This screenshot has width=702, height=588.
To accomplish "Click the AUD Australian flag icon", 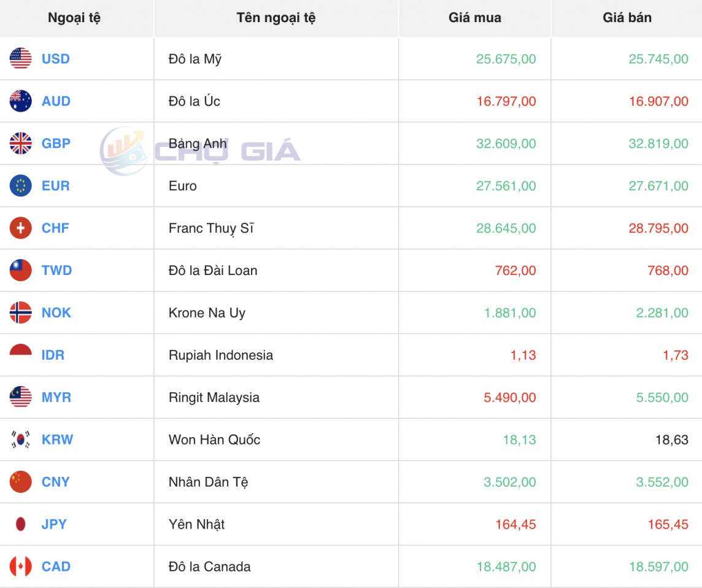I will pyautogui.click(x=20, y=101).
